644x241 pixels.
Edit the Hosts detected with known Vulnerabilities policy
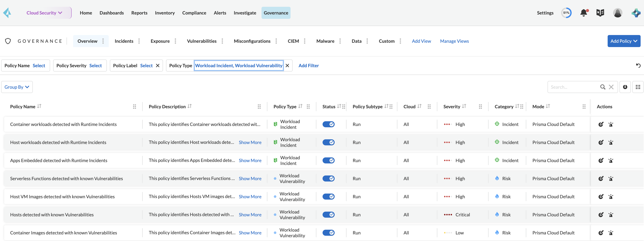click(x=601, y=214)
